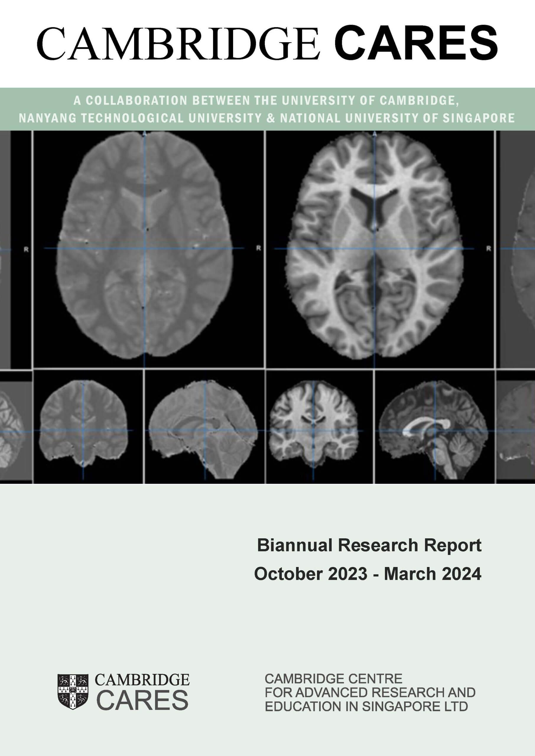Click the EDUCATION IN SINGAPORE LTD line
Viewport: 535px width, 756px height.
366,707
